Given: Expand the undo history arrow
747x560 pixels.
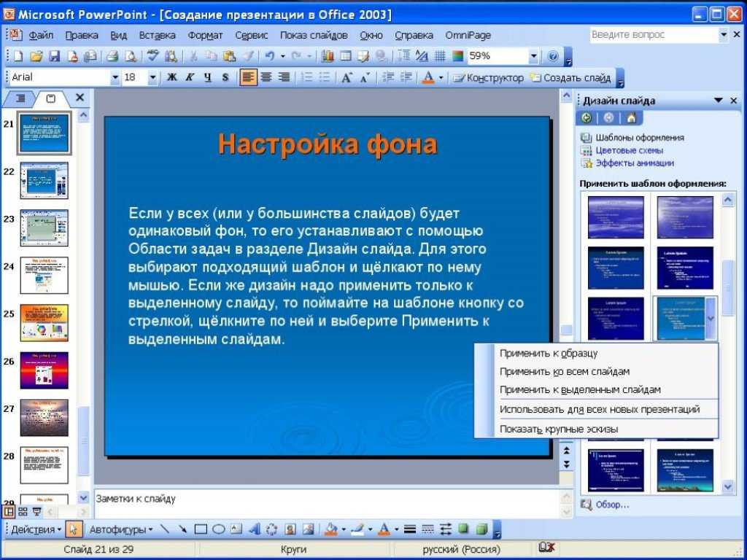Looking at the screenshot, I should click(x=282, y=57).
